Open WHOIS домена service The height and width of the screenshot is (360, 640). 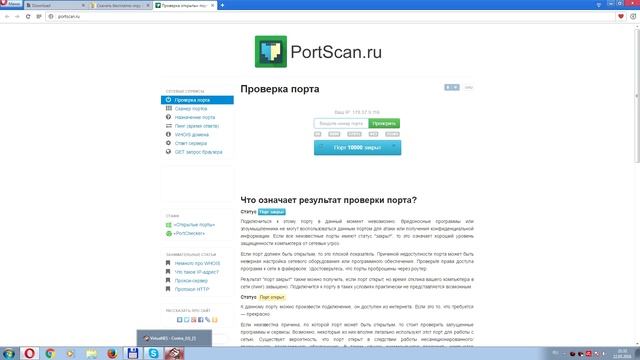[x=191, y=135]
